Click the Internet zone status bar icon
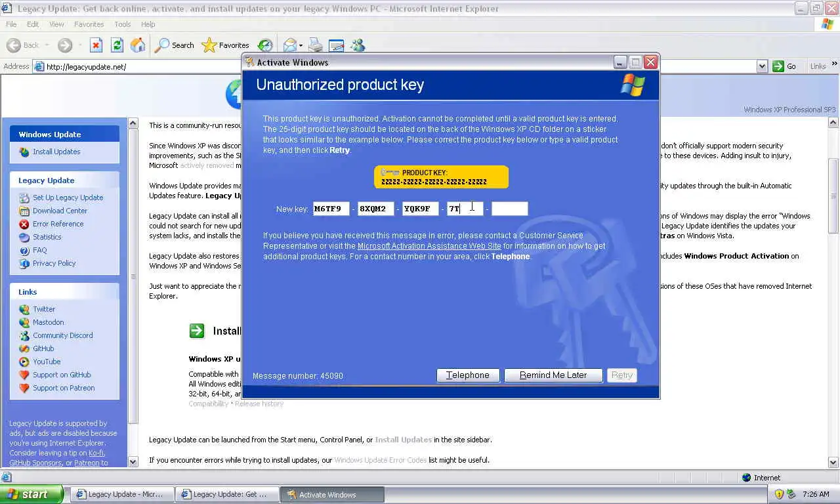The width and height of the screenshot is (840, 504). (746, 478)
